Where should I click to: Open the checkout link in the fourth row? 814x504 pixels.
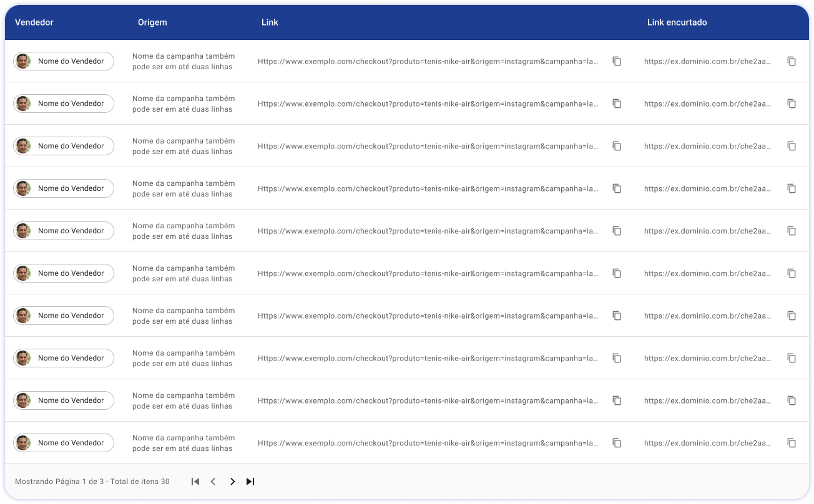click(x=428, y=188)
